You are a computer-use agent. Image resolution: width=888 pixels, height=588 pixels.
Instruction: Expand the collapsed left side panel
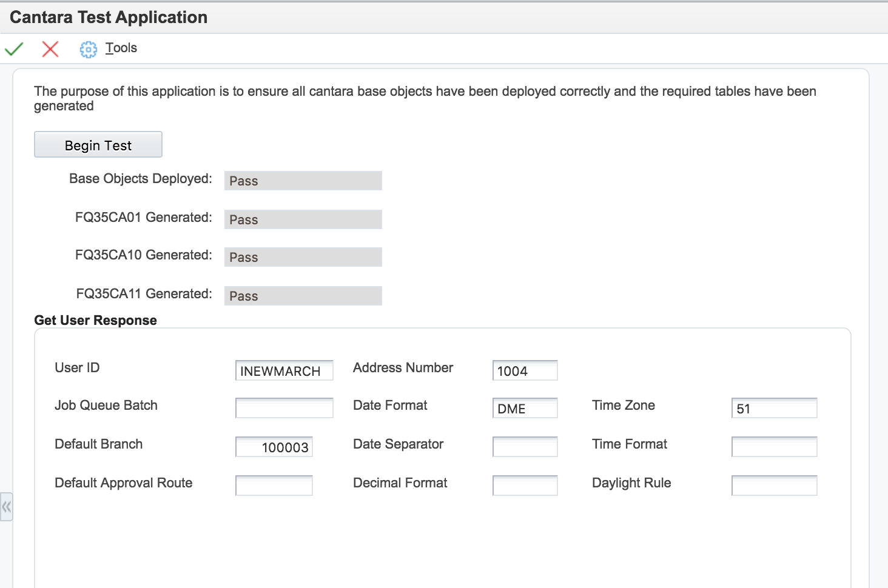(x=6, y=507)
